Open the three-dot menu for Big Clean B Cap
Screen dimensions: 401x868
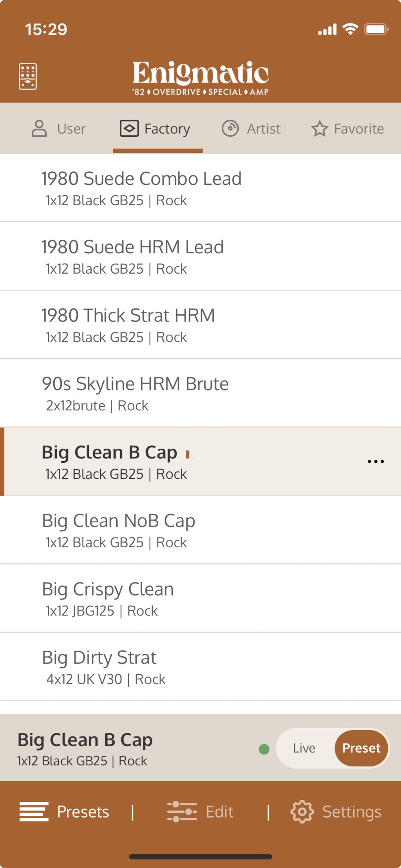tap(376, 462)
